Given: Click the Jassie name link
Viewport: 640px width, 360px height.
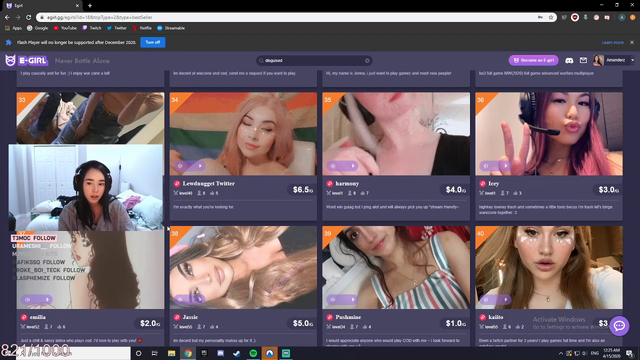Looking at the screenshot, I should coord(190,317).
